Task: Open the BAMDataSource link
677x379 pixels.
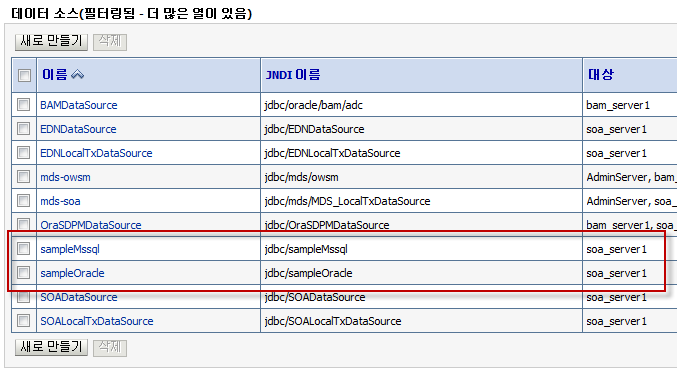Action: pyautogui.click(x=79, y=105)
